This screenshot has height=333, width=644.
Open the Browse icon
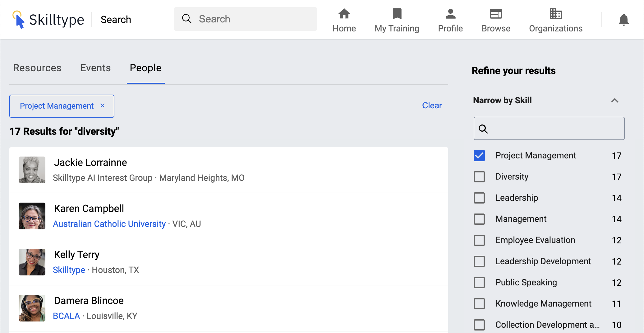click(x=496, y=14)
